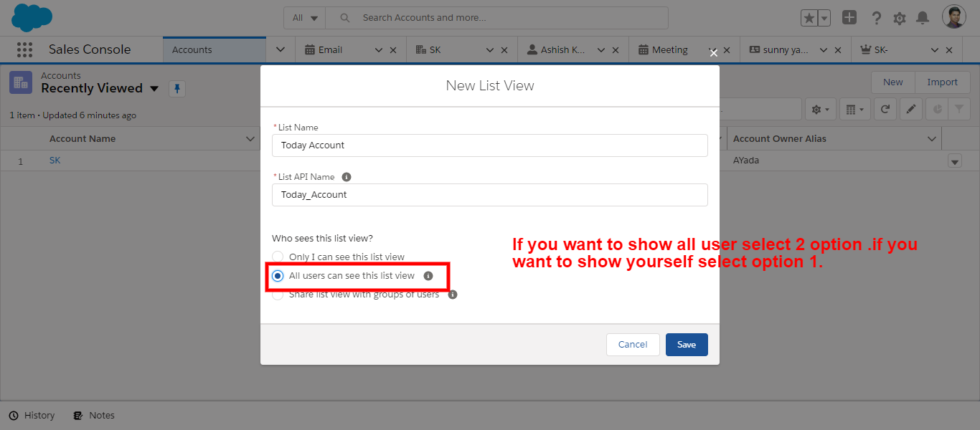Select 'All users can see this list view'
This screenshot has height=430, width=980.
[278, 276]
